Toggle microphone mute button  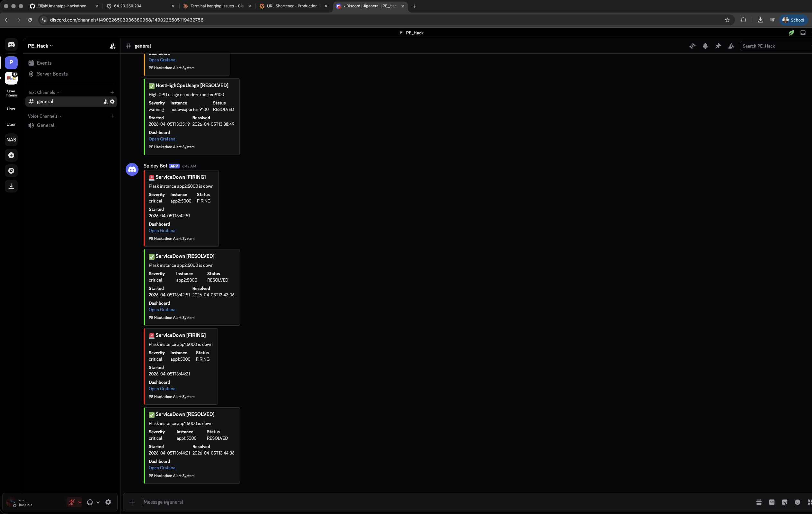coord(71,502)
